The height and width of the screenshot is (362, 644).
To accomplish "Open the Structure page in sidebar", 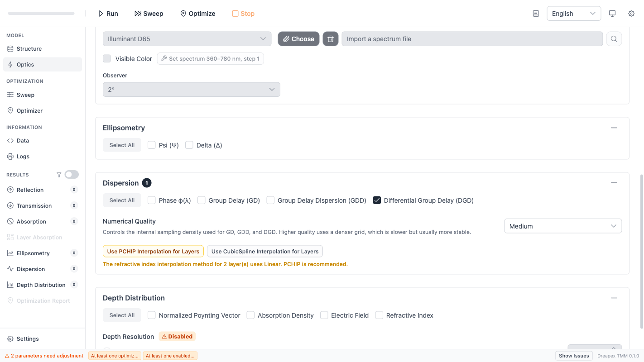I will (29, 49).
